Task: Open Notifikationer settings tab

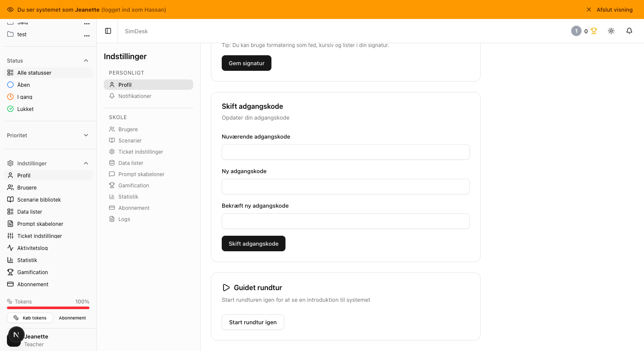Action: click(x=148, y=96)
